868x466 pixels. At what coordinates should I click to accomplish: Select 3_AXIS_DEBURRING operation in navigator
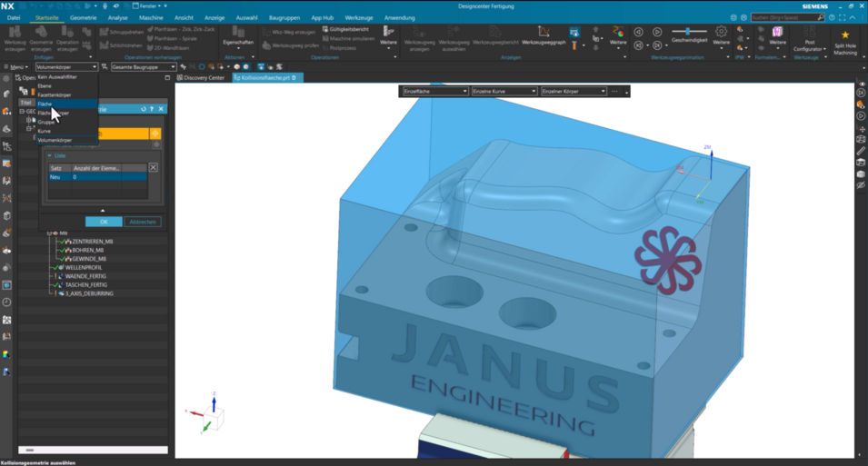88,293
